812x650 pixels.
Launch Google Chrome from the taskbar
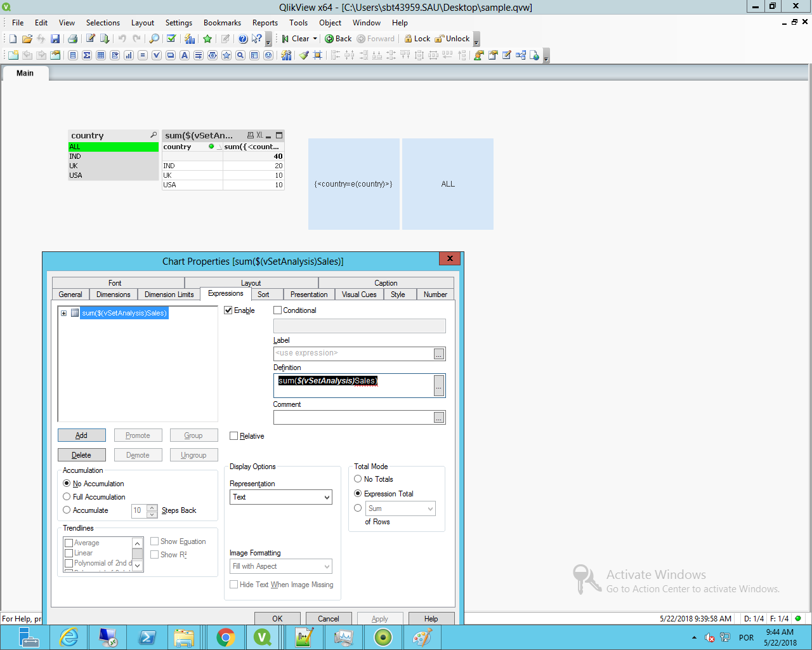coord(226,637)
